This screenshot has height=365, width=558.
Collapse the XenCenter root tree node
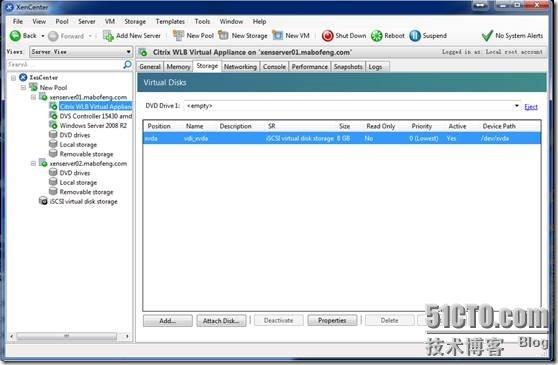(x=14, y=78)
